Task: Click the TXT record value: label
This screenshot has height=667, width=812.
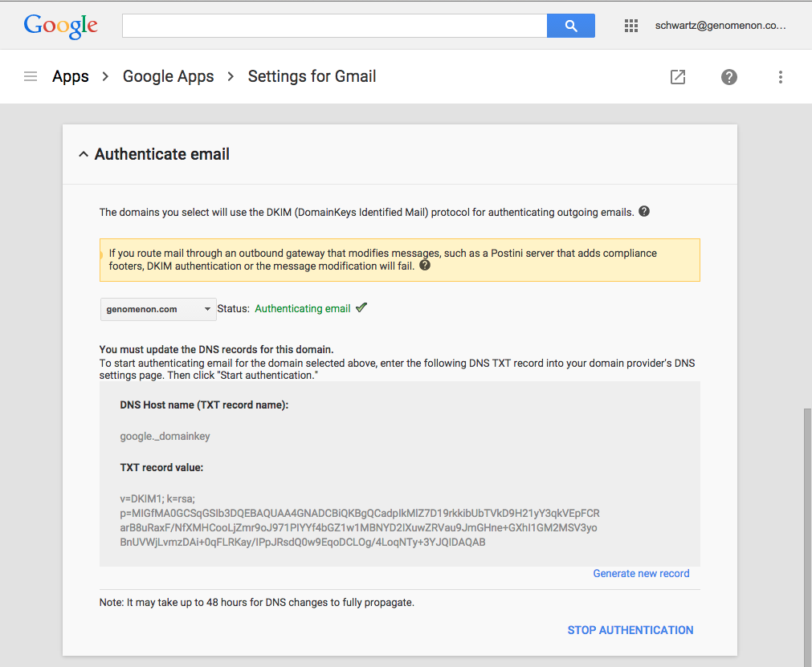Action: 161,467
